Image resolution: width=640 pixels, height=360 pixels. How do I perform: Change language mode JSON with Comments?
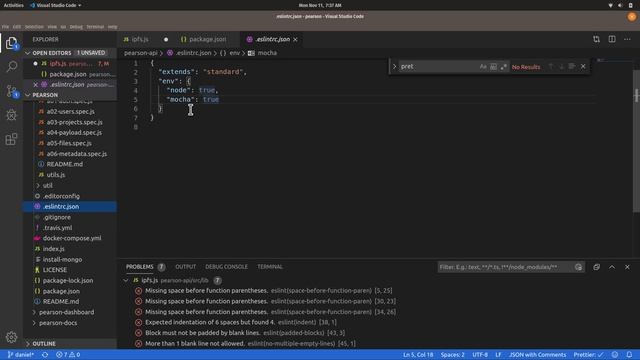(x=537, y=355)
